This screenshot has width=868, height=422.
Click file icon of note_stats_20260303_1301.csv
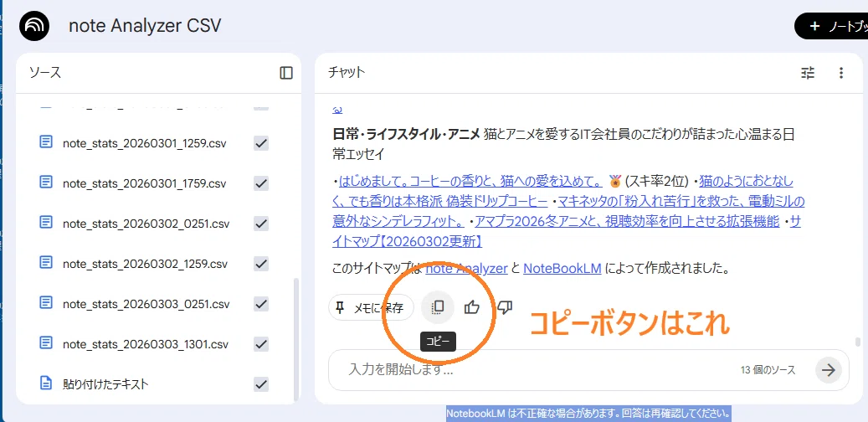46,343
